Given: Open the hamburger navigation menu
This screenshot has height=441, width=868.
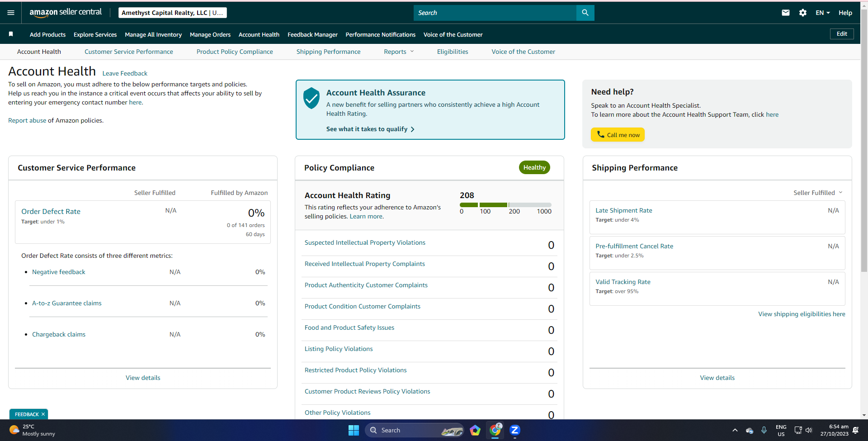Looking at the screenshot, I should tap(11, 13).
